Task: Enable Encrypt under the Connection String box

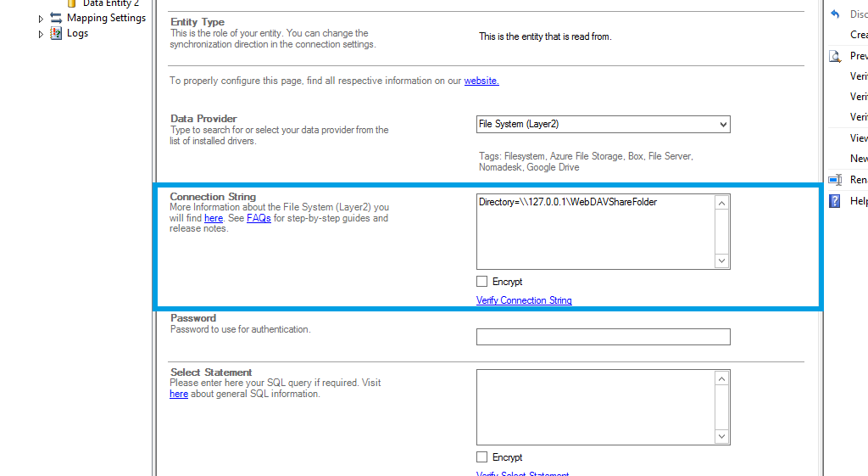Action: click(x=482, y=282)
